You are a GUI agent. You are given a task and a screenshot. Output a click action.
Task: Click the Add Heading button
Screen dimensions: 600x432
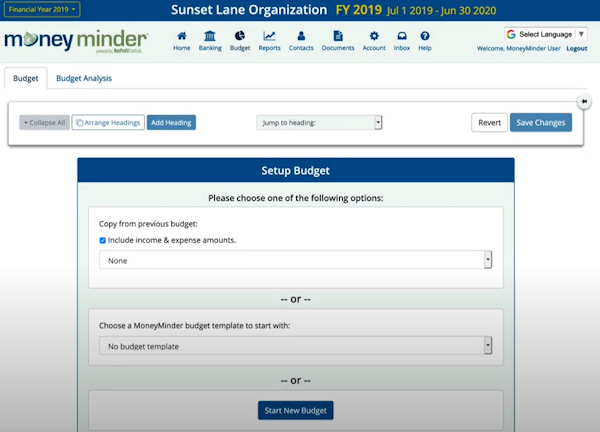[171, 122]
